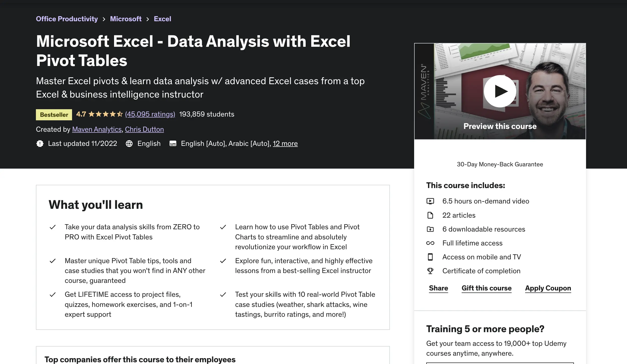Open the Office Productivity breadcrumb
This screenshot has height=364, width=627.
(67, 19)
